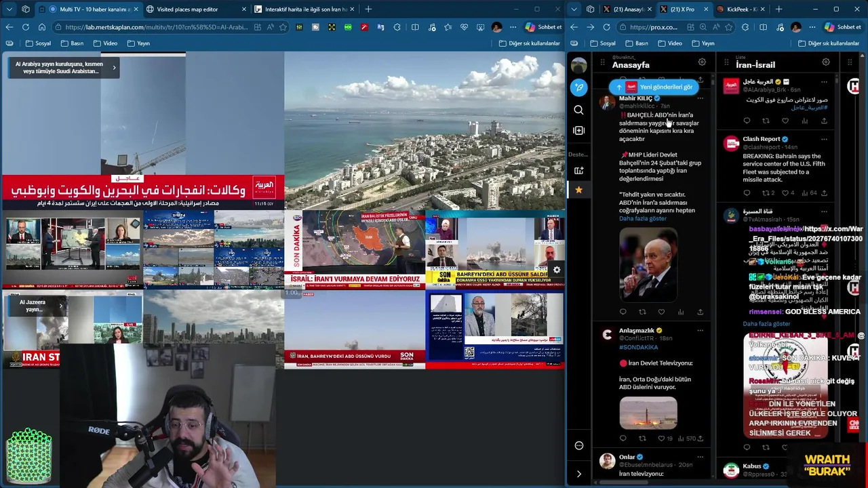Viewport: 868px width, 488px height.
Task: Open split screen icon in right browser
Action: tap(762, 27)
